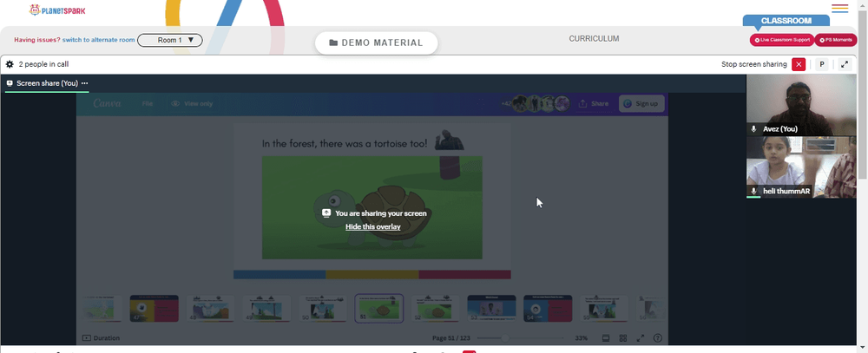Viewport: 868px width, 353px height.
Task: Select slide thumbnail 47
Action: tap(154, 308)
